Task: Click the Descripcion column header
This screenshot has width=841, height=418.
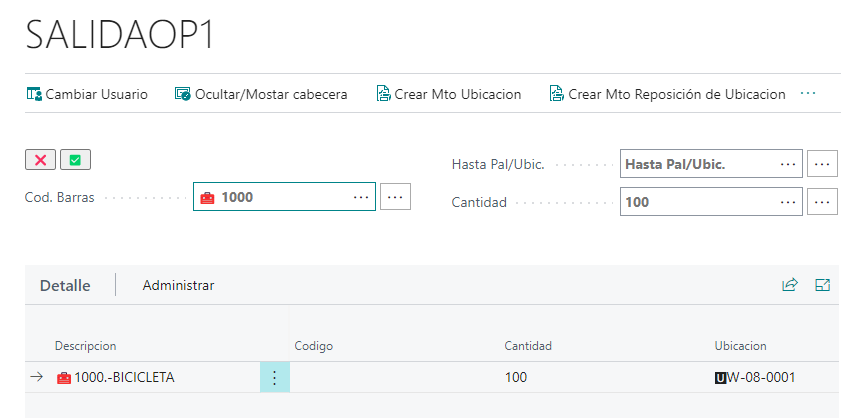Action: 85,346
